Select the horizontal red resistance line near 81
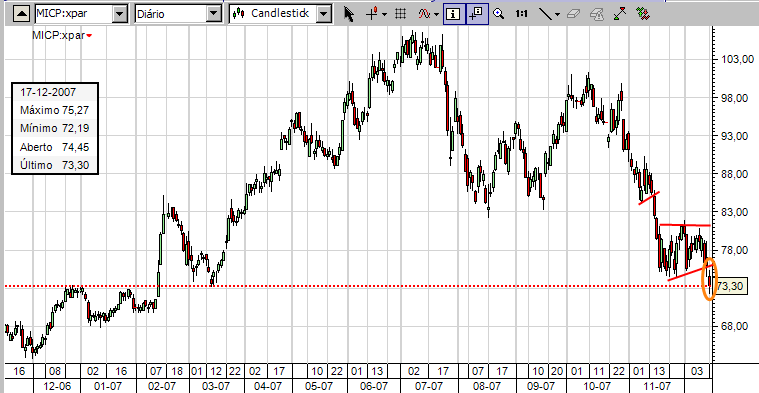 685,225
